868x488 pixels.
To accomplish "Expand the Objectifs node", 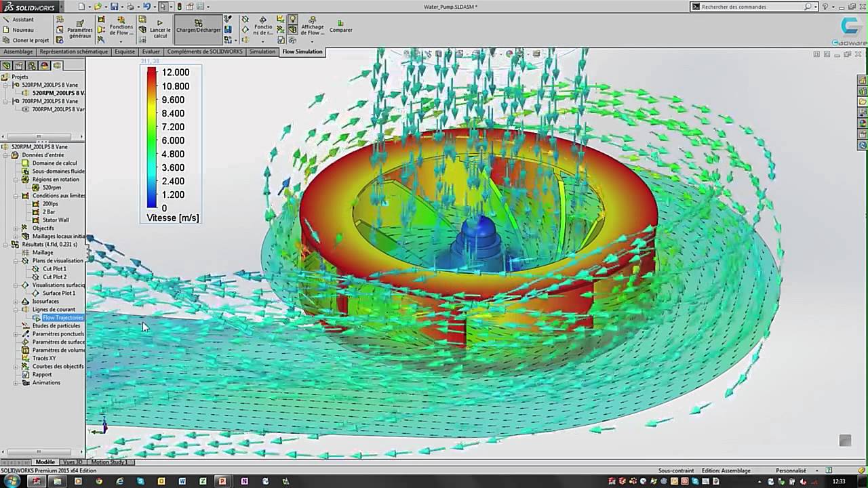I will point(16,228).
